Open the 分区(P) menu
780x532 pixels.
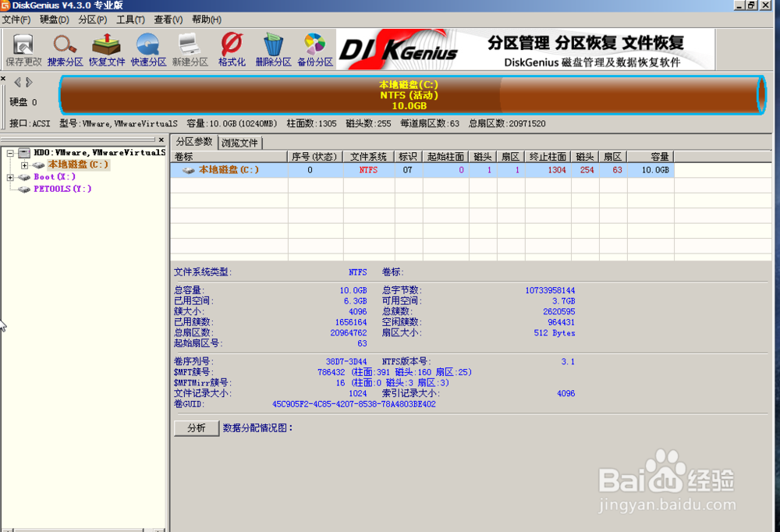(x=93, y=20)
